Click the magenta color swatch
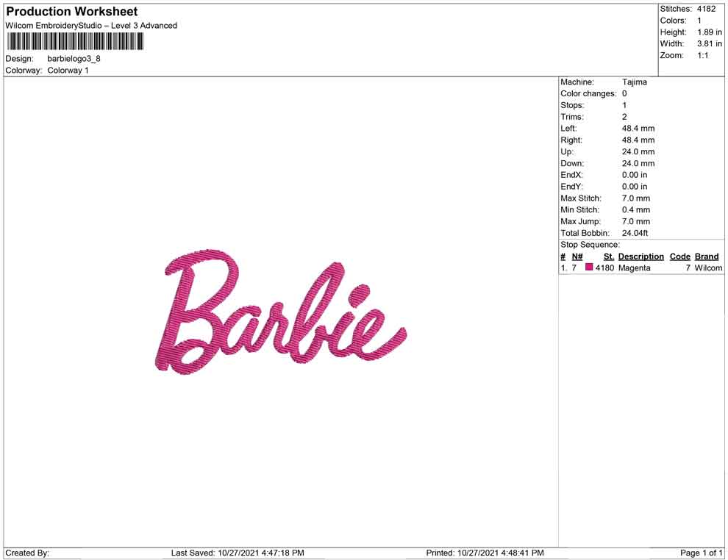 tap(589, 267)
